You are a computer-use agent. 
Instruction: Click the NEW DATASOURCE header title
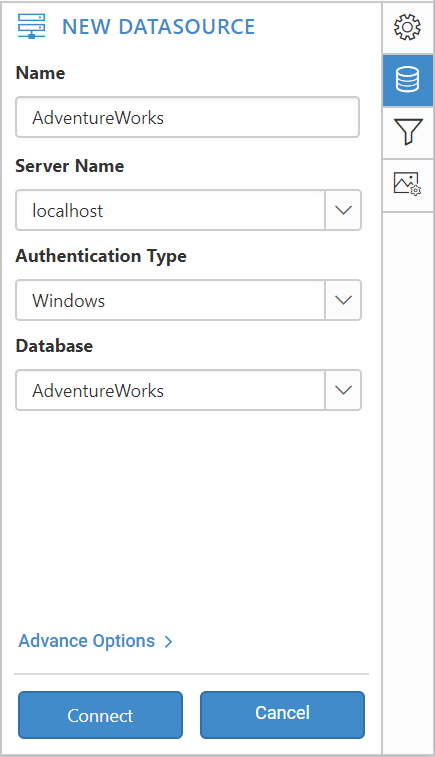158,27
